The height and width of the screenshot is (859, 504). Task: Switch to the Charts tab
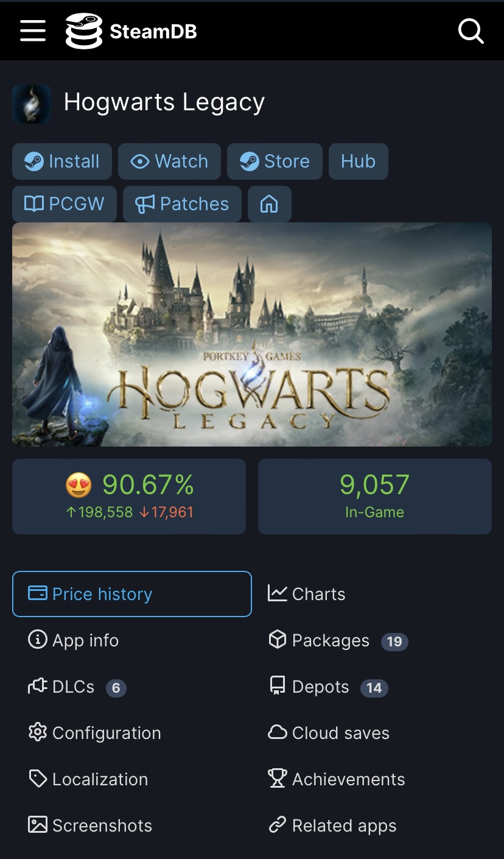(x=307, y=594)
